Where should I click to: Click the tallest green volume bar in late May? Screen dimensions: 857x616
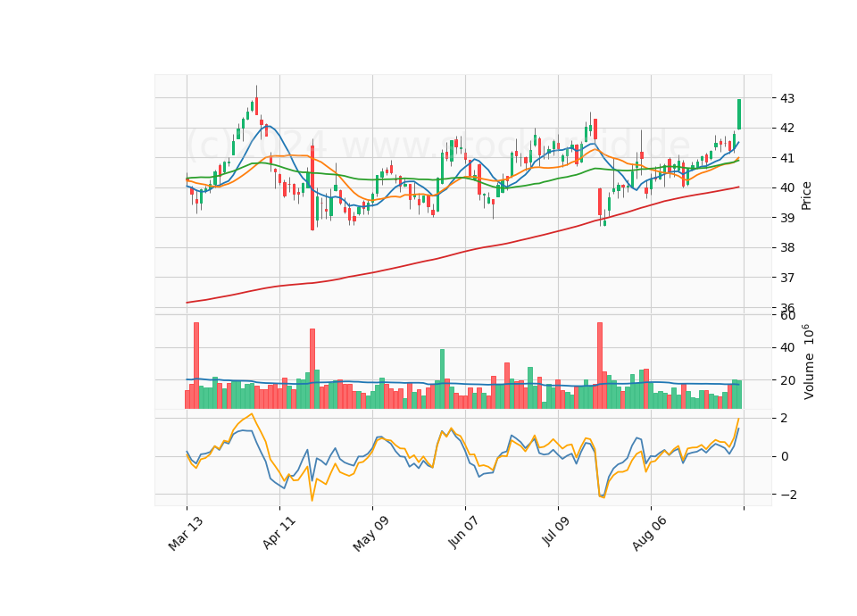coord(442,379)
